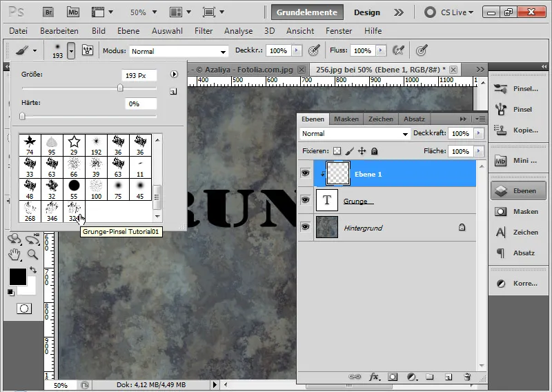The width and height of the screenshot is (552, 392).
Task: Activate the Grundelemente workspace button
Action: coord(307,12)
